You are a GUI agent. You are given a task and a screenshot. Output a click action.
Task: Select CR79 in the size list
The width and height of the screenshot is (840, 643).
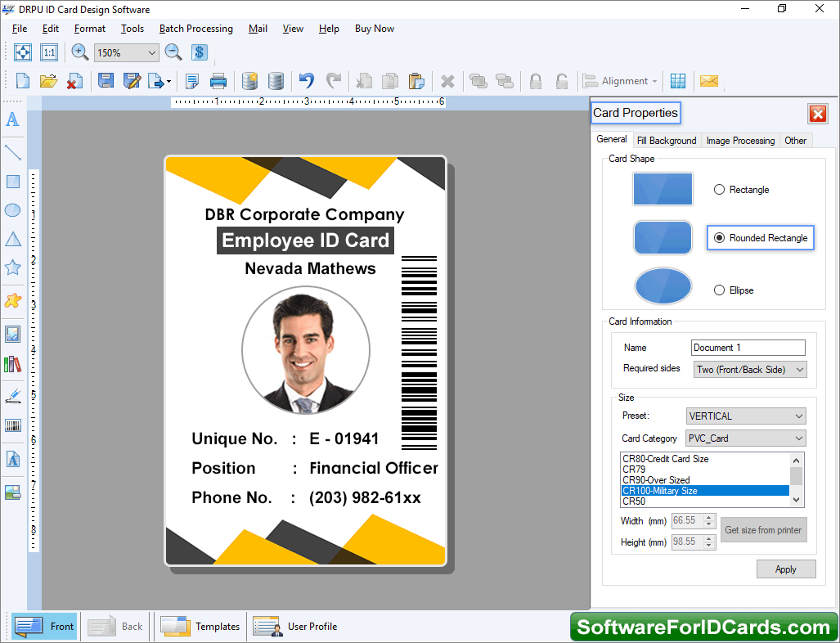coord(705,470)
